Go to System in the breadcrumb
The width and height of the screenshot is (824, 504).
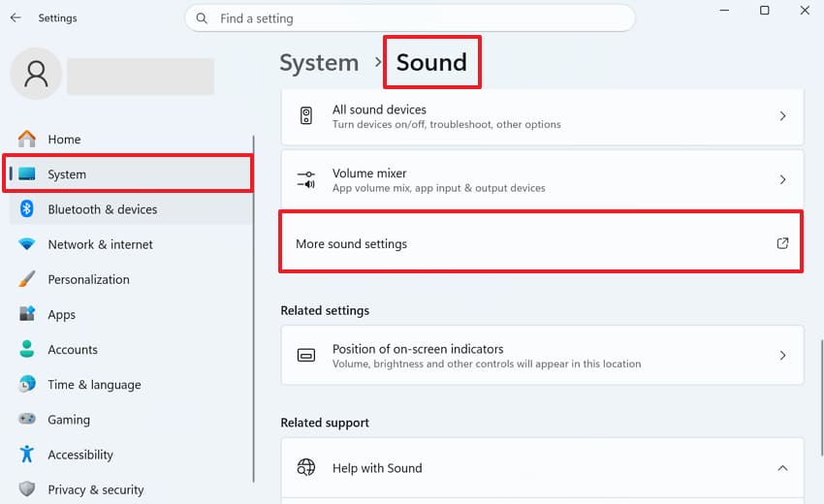click(x=319, y=63)
